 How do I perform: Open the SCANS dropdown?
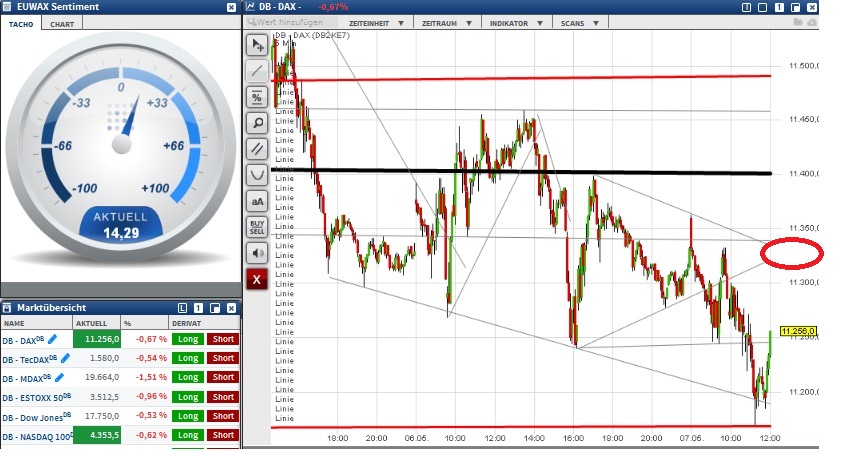[x=579, y=23]
